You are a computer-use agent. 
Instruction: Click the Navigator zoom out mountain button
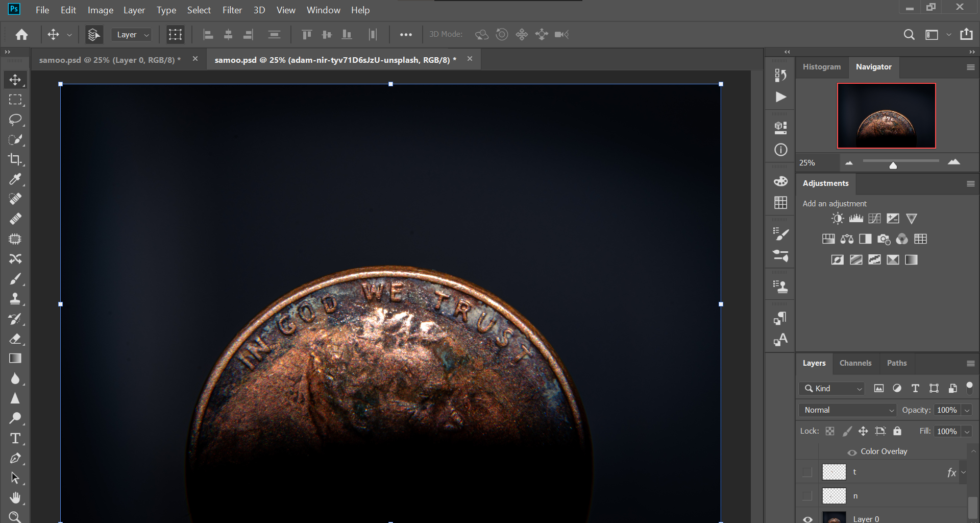(849, 163)
